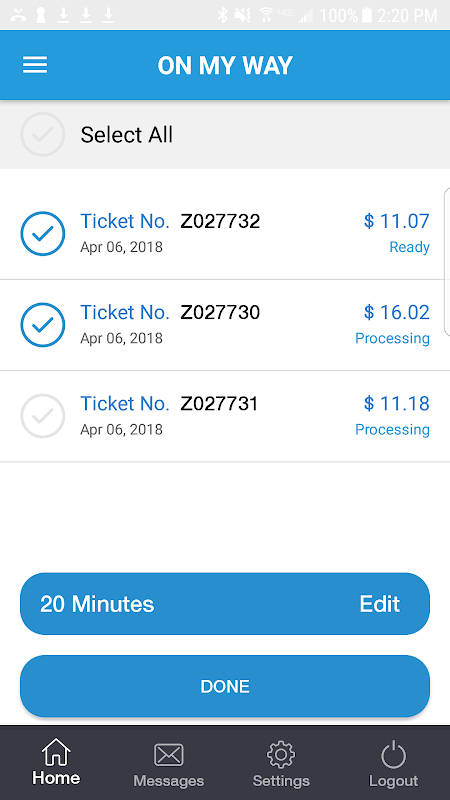The image size is (450, 800).
Task: Edit the 20 Minutes arrival time
Action: [225, 604]
